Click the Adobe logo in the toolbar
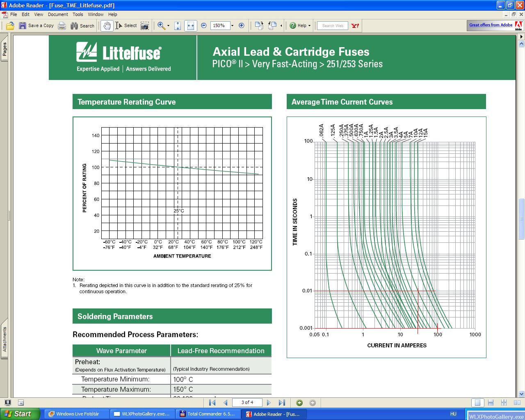The image size is (525, 420). point(518,26)
